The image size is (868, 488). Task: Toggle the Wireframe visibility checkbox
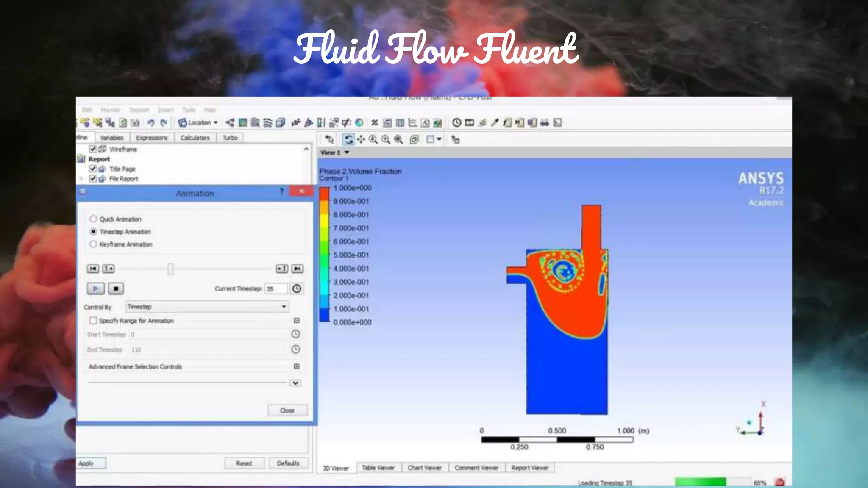[93, 149]
